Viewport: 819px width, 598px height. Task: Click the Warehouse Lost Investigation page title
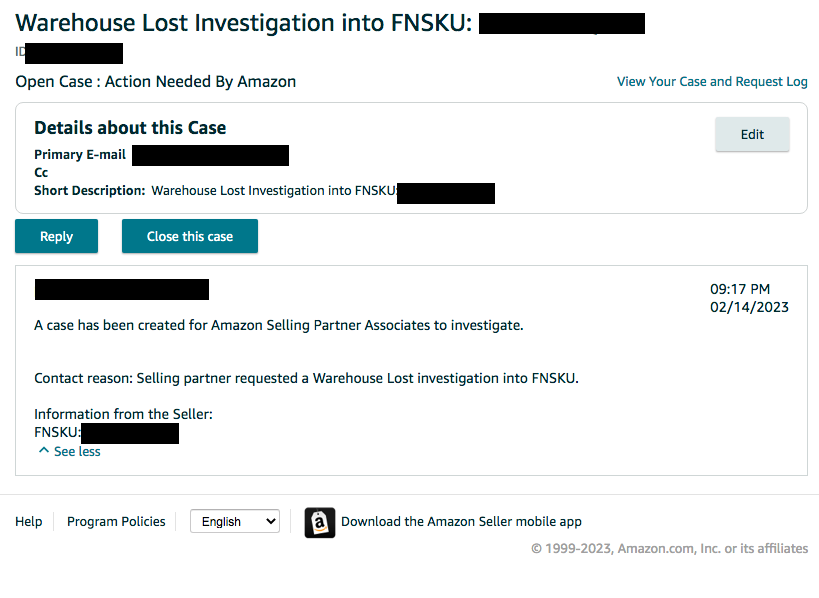pyautogui.click(x=243, y=22)
